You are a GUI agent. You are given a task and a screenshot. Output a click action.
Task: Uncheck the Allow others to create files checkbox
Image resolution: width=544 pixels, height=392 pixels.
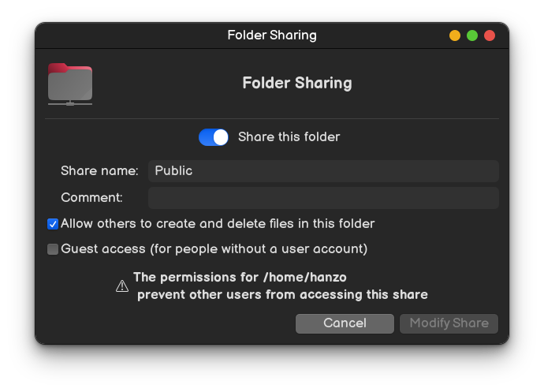[x=53, y=224]
